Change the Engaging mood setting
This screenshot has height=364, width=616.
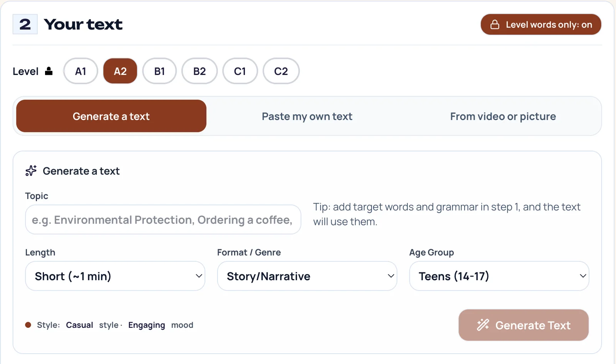coord(147,325)
